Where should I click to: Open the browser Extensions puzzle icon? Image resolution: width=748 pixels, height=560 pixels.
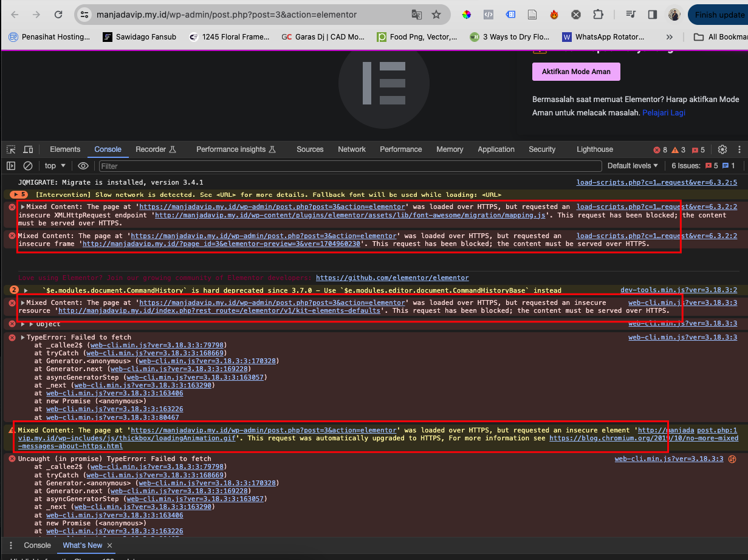click(x=599, y=15)
